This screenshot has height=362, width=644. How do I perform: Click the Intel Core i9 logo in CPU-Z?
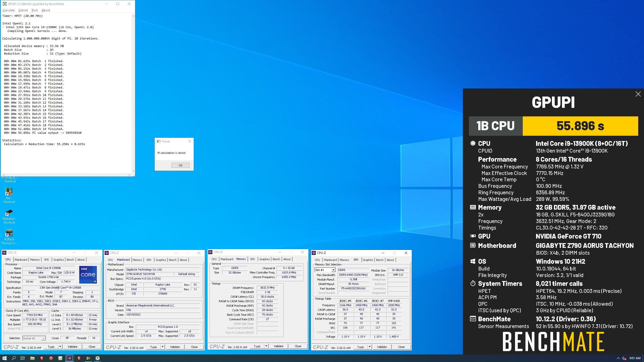tap(88, 275)
